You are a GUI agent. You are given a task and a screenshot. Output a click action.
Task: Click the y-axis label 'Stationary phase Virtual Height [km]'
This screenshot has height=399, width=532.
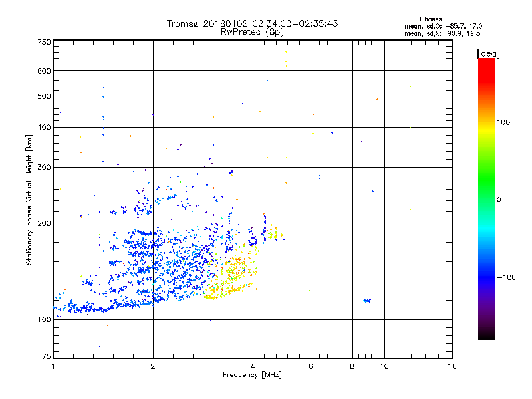tap(29, 199)
